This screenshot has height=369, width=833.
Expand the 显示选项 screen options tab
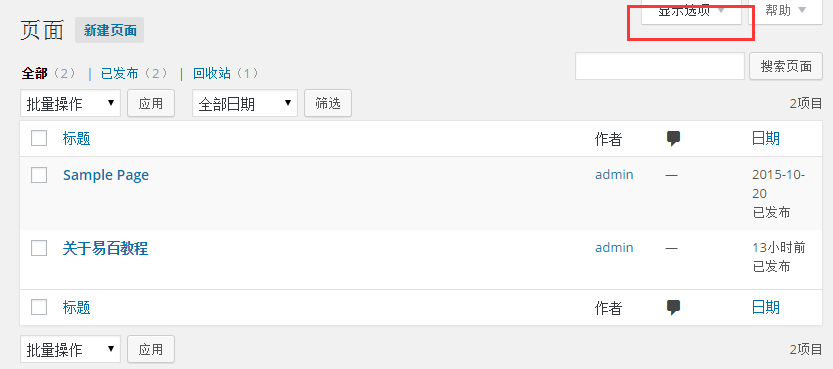[691, 12]
